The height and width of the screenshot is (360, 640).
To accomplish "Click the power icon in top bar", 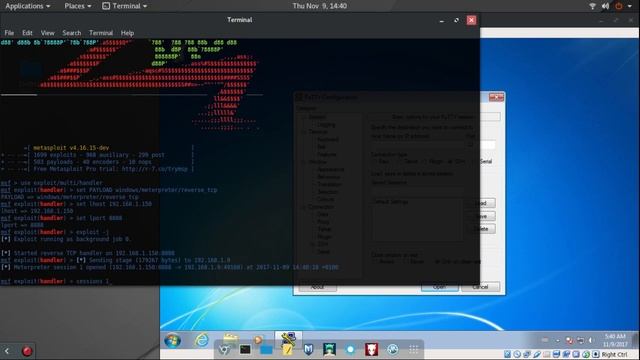I will tap(619, 6).
